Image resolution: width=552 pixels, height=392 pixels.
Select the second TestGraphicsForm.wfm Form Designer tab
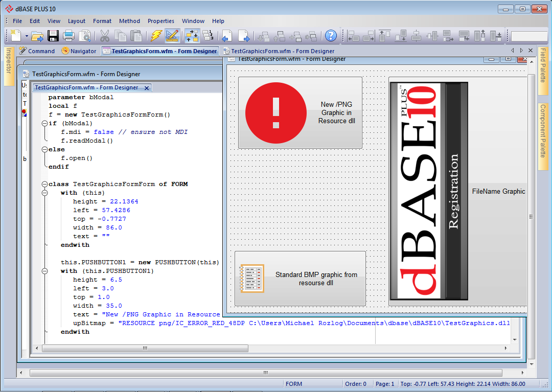pyautogui.click(x=279, y=51)
